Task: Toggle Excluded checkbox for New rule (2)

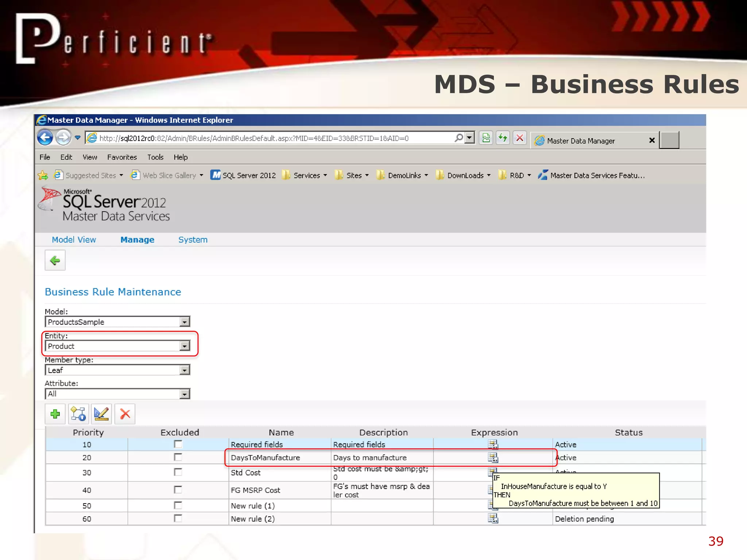Action: 178,518
